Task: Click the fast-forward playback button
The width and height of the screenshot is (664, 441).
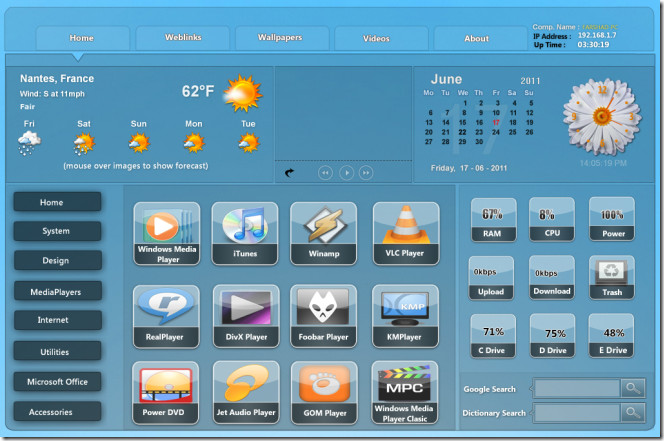Action: point(366,173)
